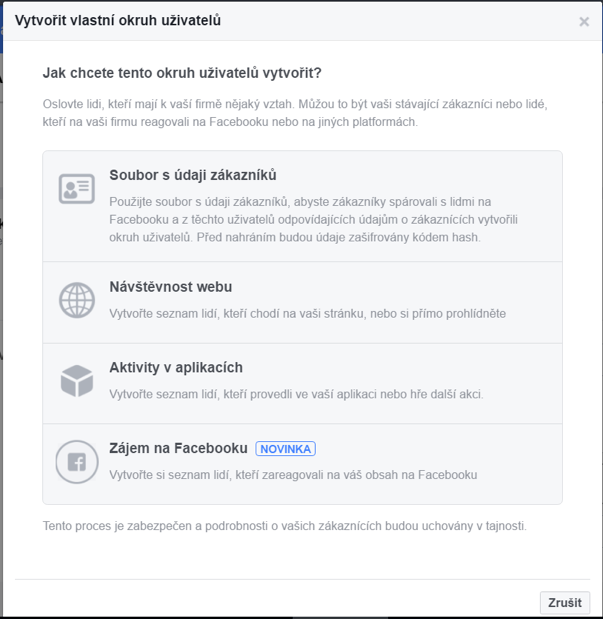This screenshot has width=603, height=619.
Task: Click the blue NOVINKA badge
Action: coord(286,449)
